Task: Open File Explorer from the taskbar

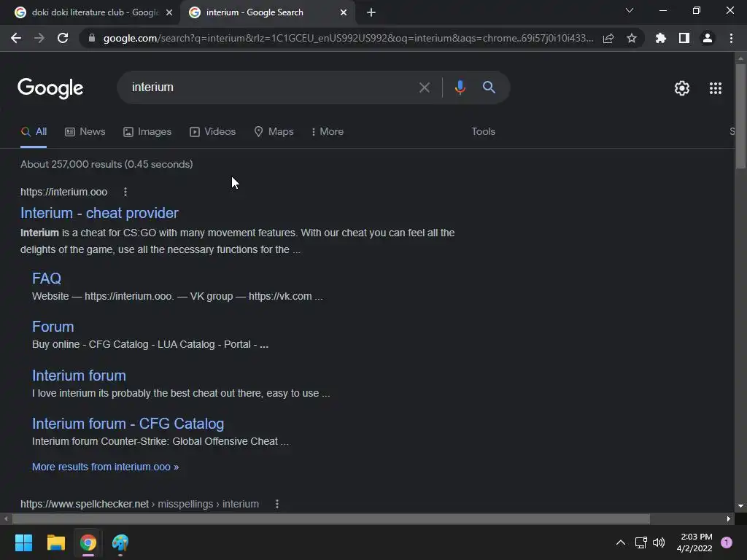Action: (55, 542)
